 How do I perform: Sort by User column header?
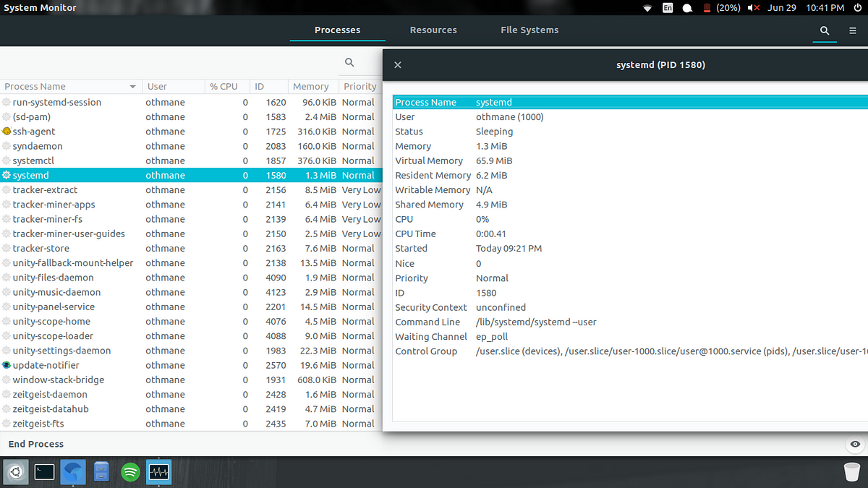(x=174, y=86)
